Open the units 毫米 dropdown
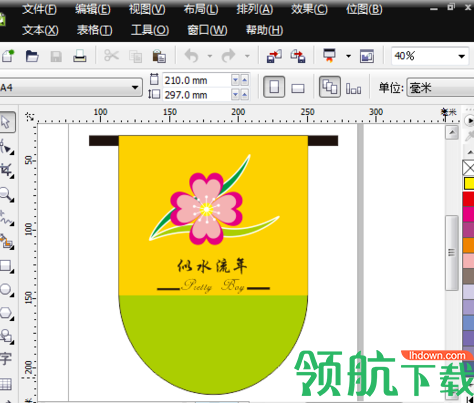474x403 pixels. tap(440, 88)
